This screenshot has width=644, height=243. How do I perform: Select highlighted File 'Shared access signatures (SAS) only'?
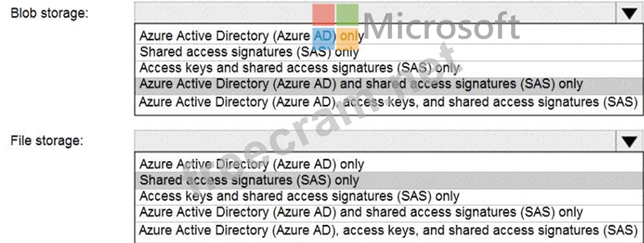coord(249,180)
